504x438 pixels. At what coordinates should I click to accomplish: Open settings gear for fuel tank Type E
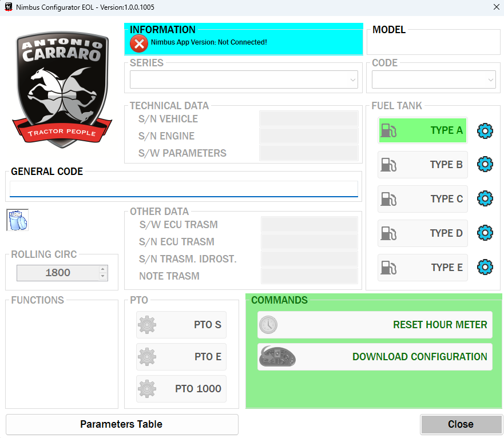point(485,267)
